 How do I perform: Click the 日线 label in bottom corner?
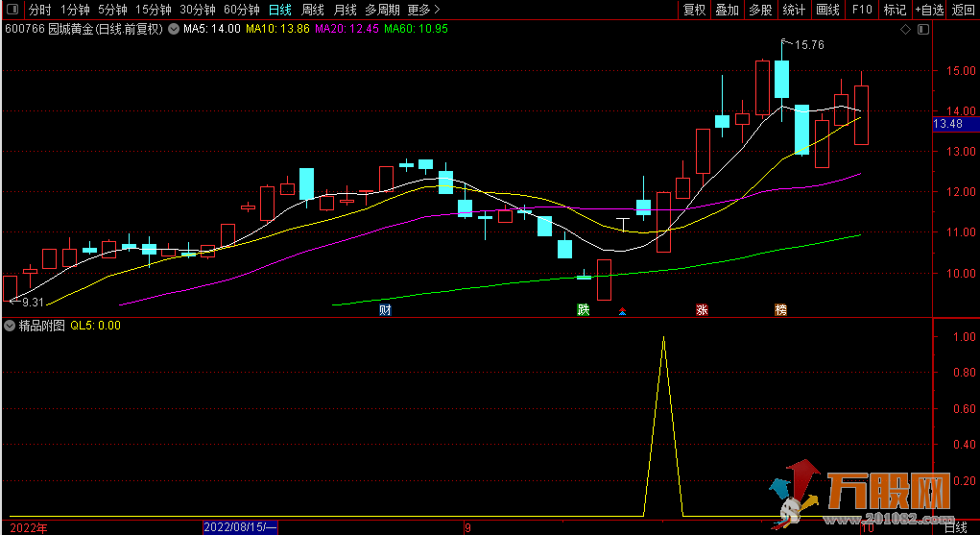[955, 528]
